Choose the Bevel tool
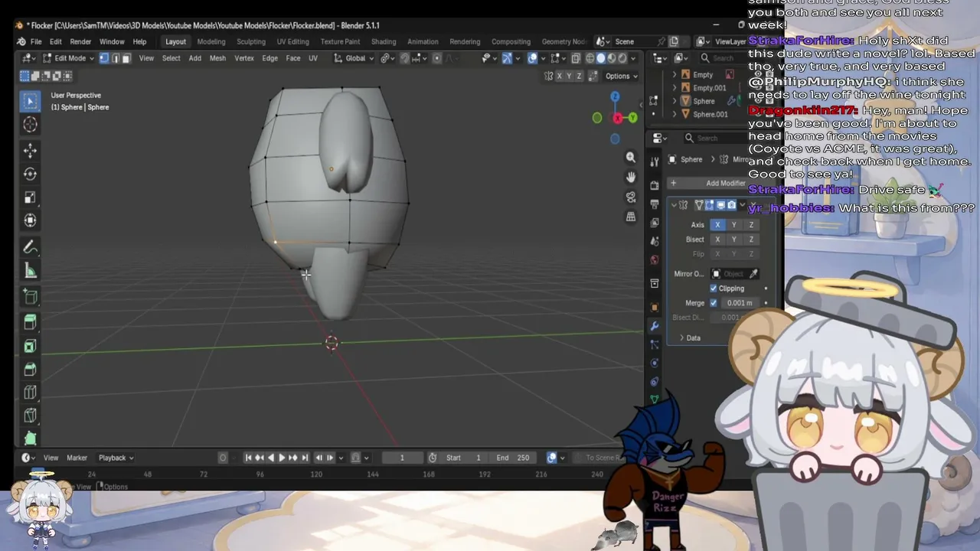The height and width of the screenshot is (551, 980). [x=30, y=369]
